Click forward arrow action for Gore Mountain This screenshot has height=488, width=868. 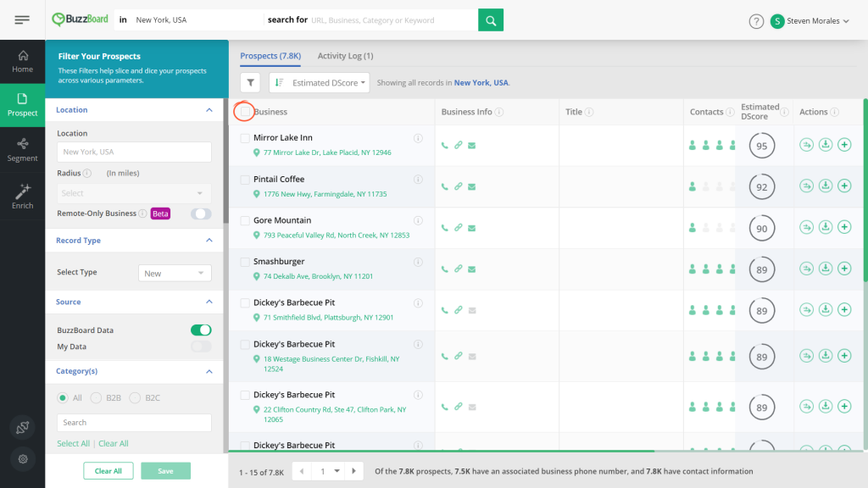coord(807,227)
